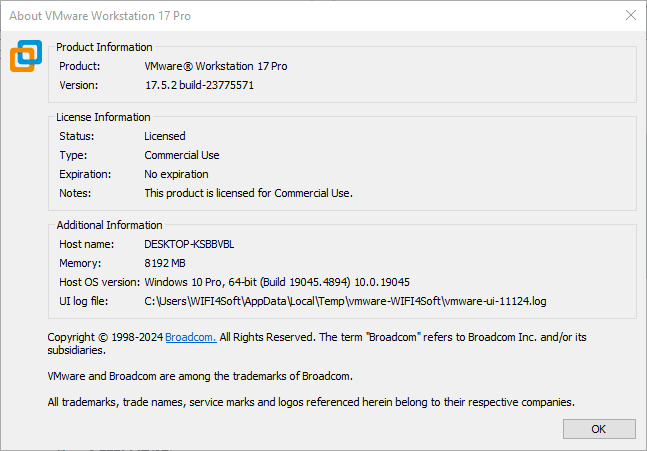Open the Broadcom hyperlink

point(190,338)
